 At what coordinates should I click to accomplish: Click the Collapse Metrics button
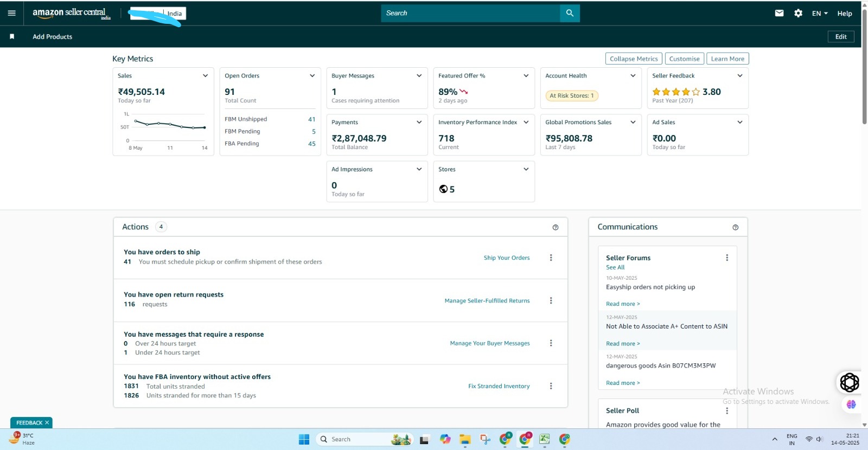[634, 59]
